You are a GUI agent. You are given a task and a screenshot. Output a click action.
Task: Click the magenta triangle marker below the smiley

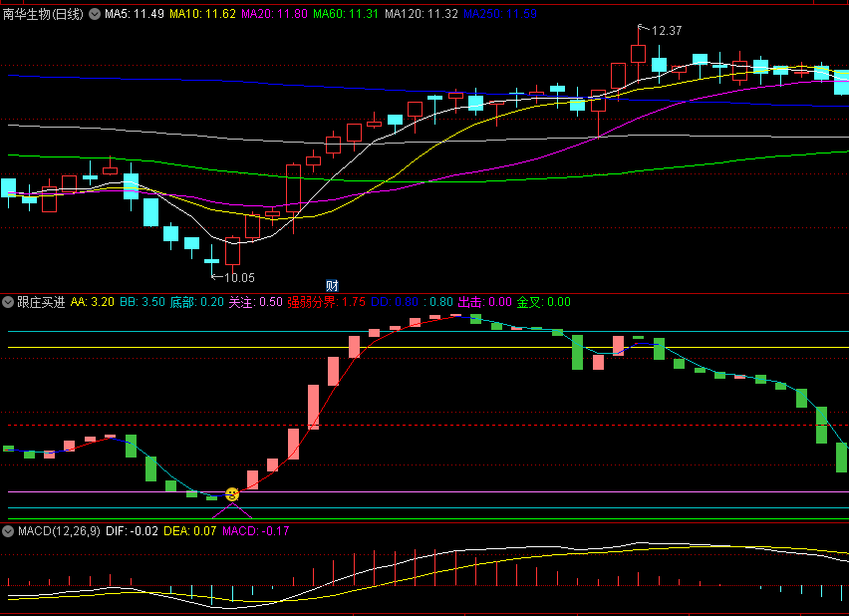232,510
